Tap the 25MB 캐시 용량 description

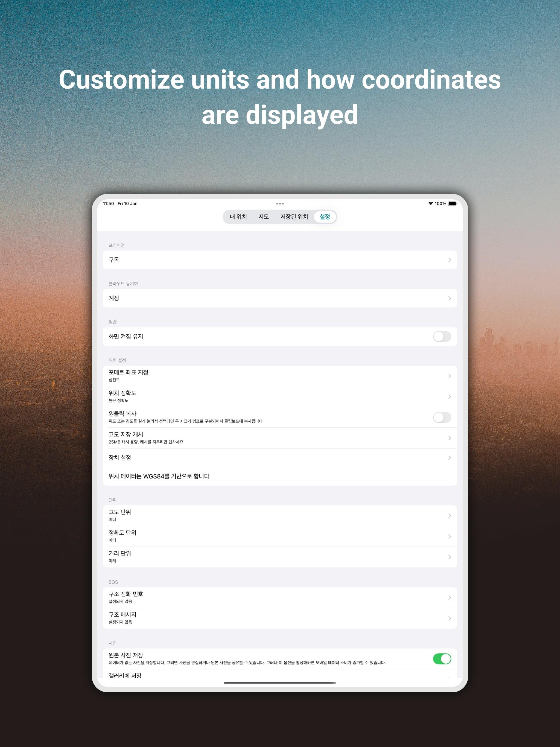click(146, 442)
